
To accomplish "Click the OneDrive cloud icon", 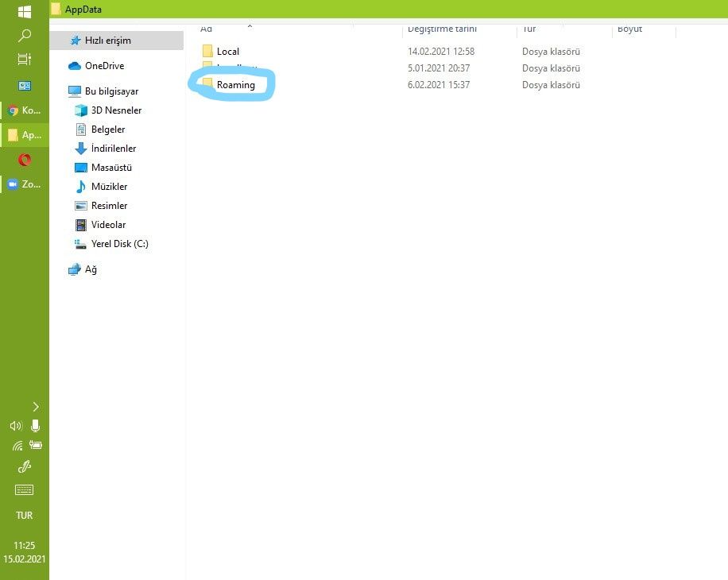I will pos(74,66).
